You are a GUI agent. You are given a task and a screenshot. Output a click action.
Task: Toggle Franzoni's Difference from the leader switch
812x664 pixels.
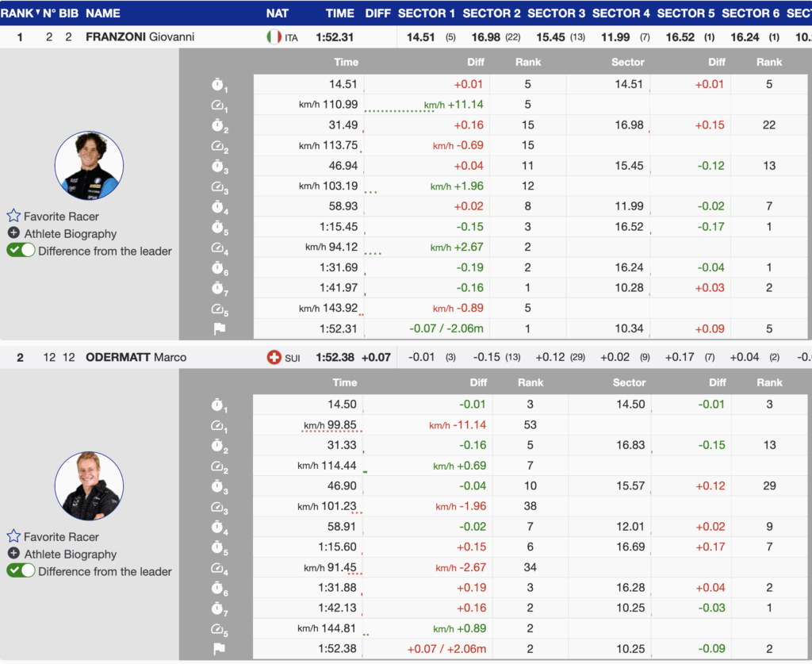pyautogui.click(x=21, y=251)
